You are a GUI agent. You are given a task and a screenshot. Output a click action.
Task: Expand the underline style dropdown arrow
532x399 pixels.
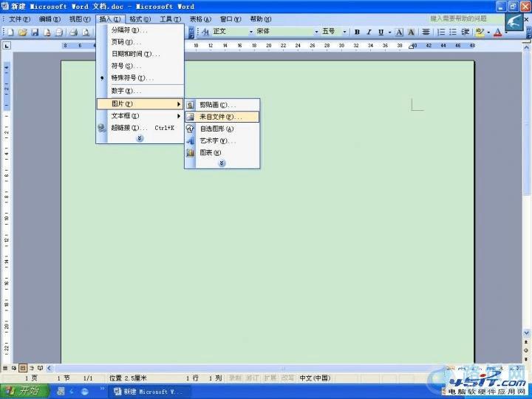[x=389, y=32]
